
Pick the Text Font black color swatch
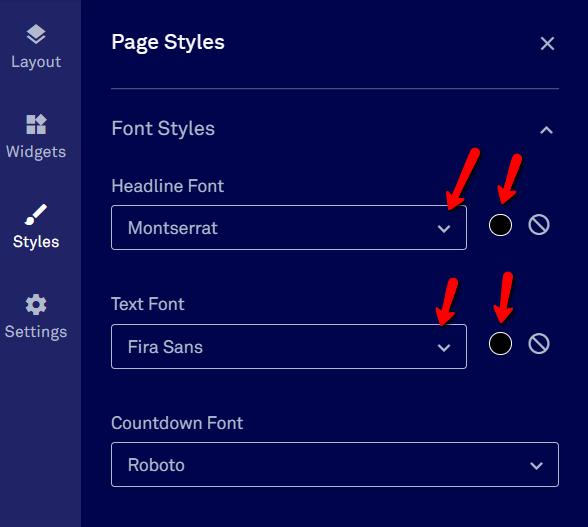pyautogui.click(x=500, y=344)
